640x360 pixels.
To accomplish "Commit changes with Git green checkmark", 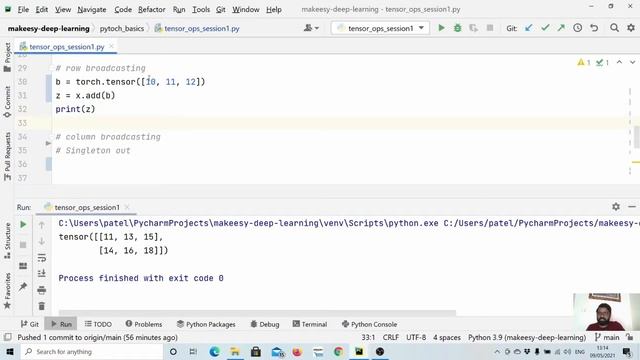I will tap(545, 28).
